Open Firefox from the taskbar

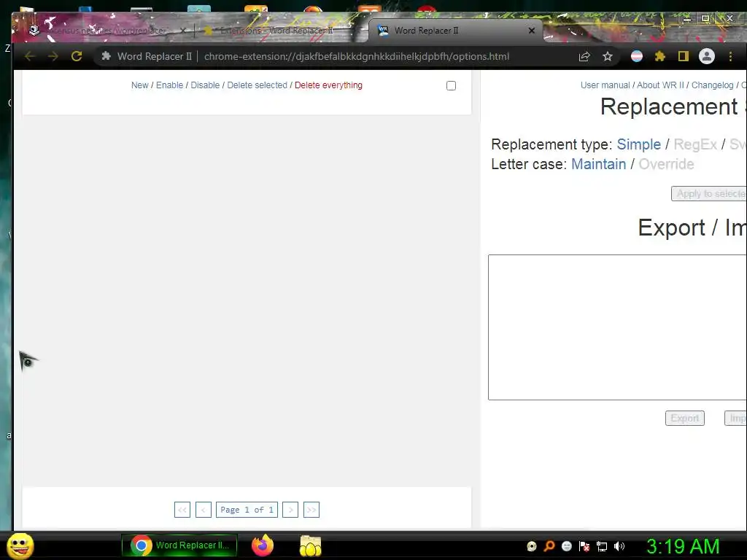263,545
